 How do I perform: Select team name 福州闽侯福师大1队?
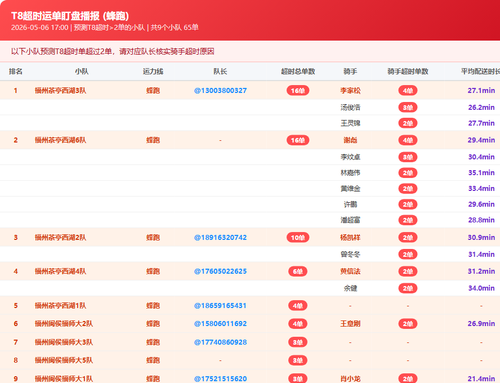click(x=64, y=379)
